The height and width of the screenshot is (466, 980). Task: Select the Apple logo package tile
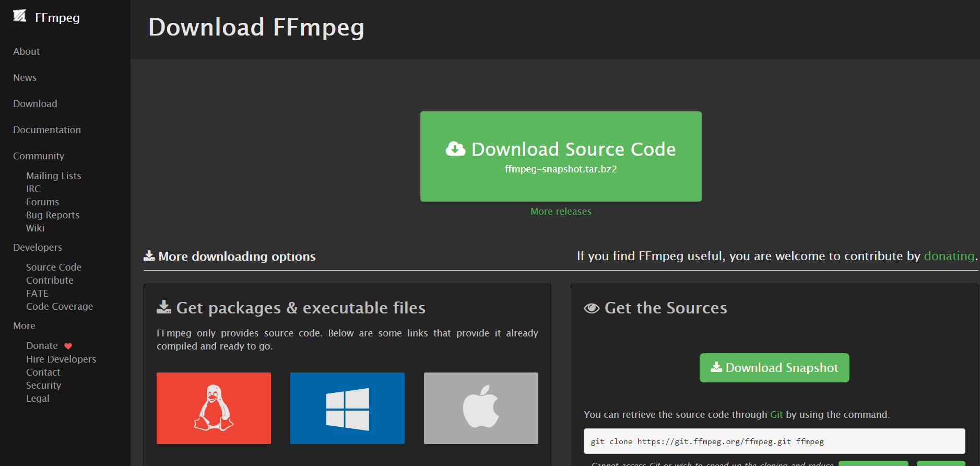[x=481, y=408]
